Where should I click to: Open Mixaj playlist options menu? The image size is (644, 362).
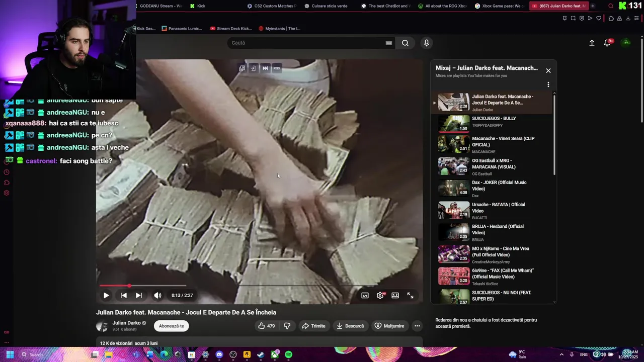tap(548, 84)
